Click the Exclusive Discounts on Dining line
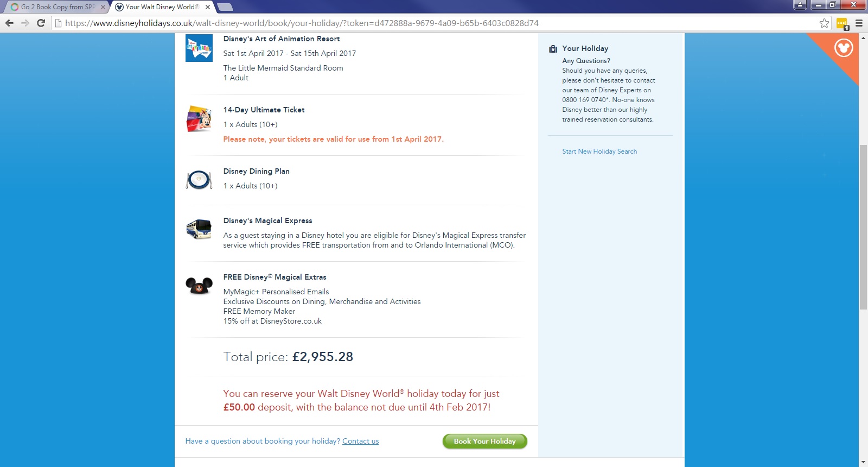The image size is (868, 467). 322,301
